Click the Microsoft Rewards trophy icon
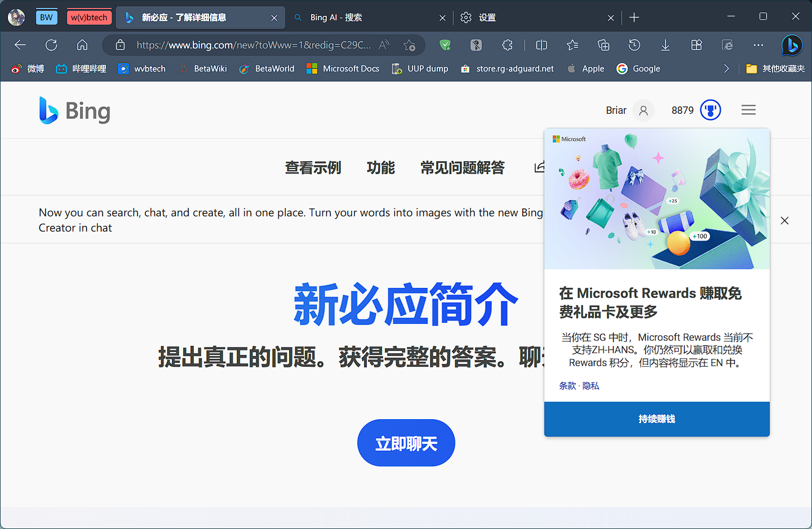This screenshot has width=812, height=529. tap(710, 110)
